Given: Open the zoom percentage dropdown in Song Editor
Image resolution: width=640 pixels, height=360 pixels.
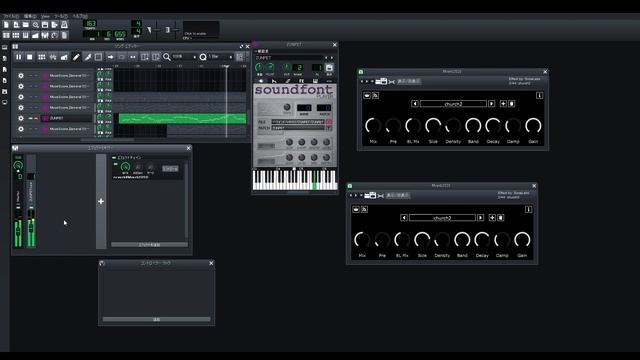Looking at the screenshot, I should 184,57.
